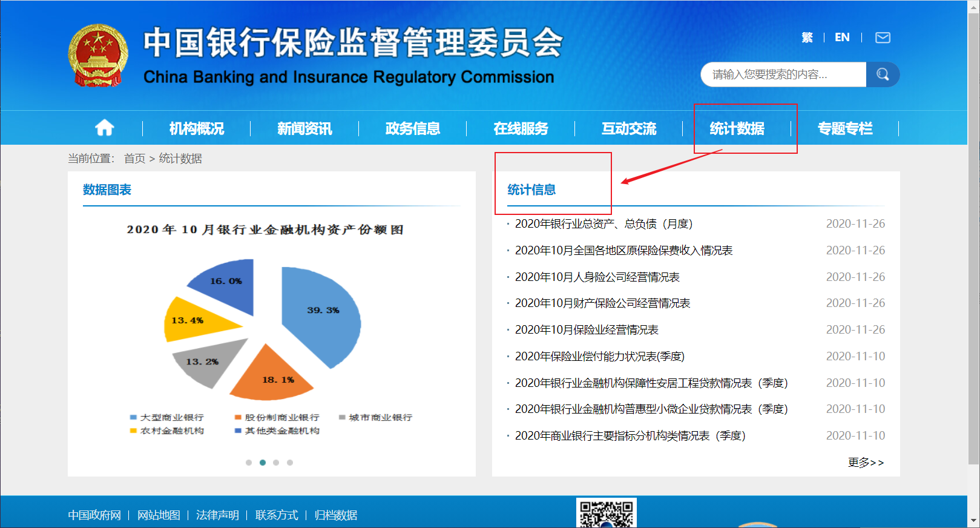Viewport: 980px width, 528px height.
Task: Select second active carousel dot
Action: (x=263, y=463)
